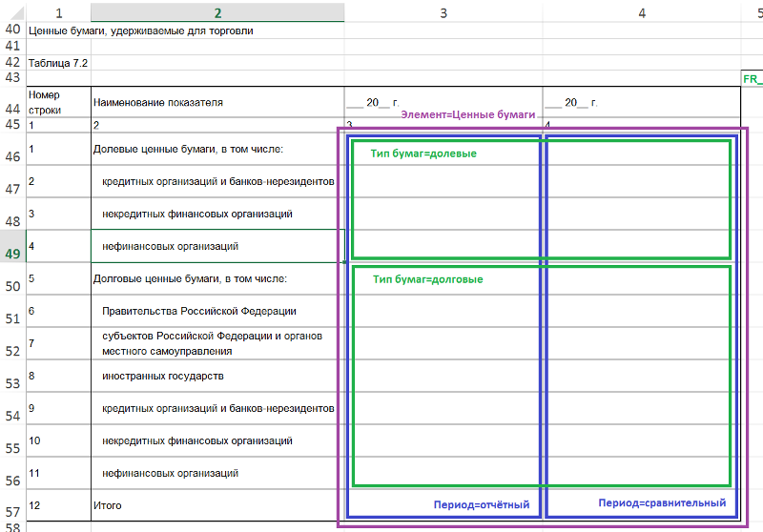Click line number '11' cell in sheet row 56
This screenshot has width=763, height=532.
point(58,473)
